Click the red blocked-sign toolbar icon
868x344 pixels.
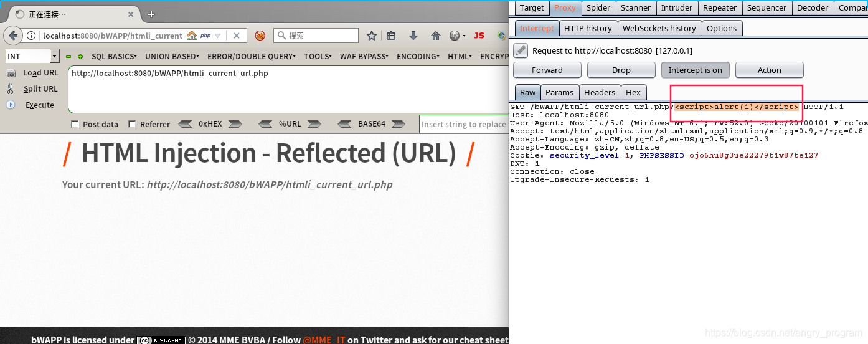(x=260, y=36)
